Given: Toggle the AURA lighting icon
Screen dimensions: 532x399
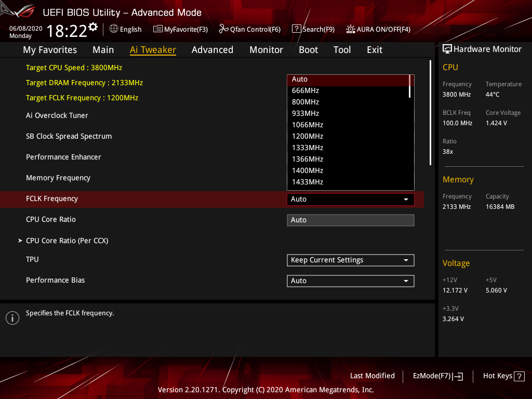Looking at the screenshot, I should pyautogui.click(x=351, y=29).
